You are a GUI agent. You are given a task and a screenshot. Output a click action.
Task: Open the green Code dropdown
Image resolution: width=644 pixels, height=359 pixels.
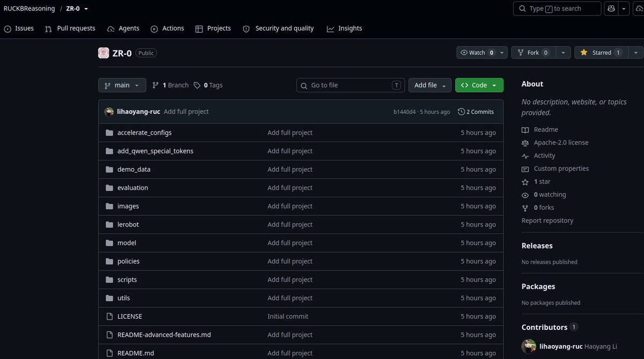479,85
